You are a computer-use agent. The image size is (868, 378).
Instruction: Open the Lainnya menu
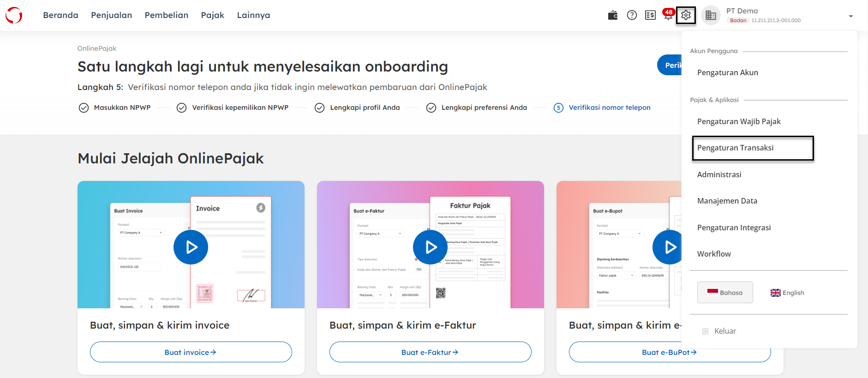point(253,15)
